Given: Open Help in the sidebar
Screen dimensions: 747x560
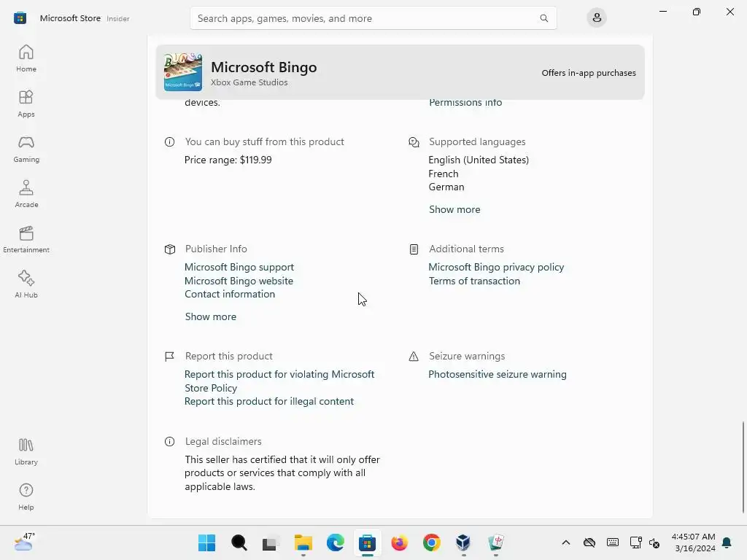Looking at the screenshot, I should [x=26, y=497].
